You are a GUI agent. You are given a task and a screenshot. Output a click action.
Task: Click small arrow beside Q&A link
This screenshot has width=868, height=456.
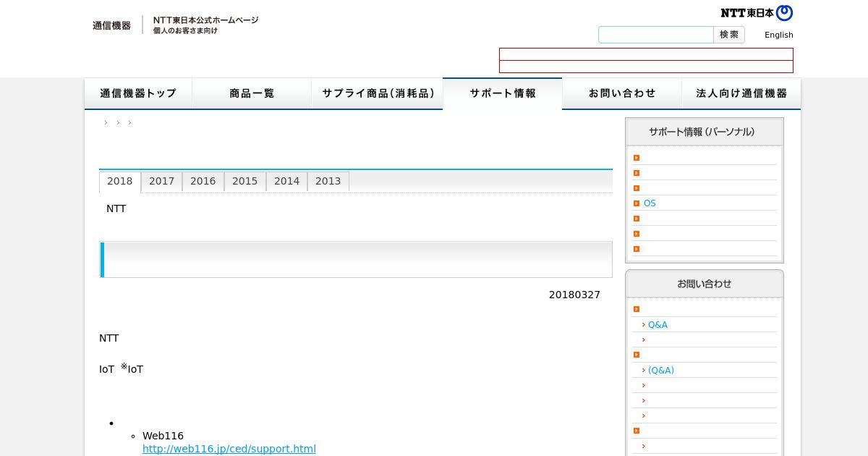644,325
